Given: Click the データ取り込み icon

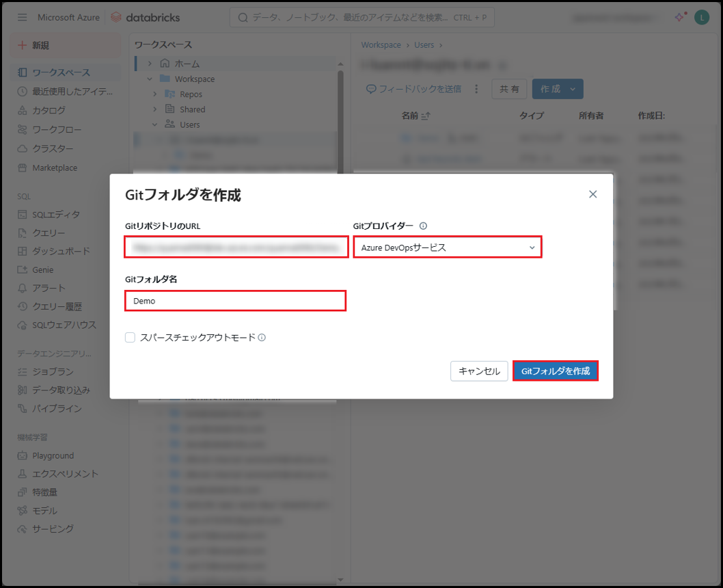Looking at the screenshot, I should click(22, 390).
